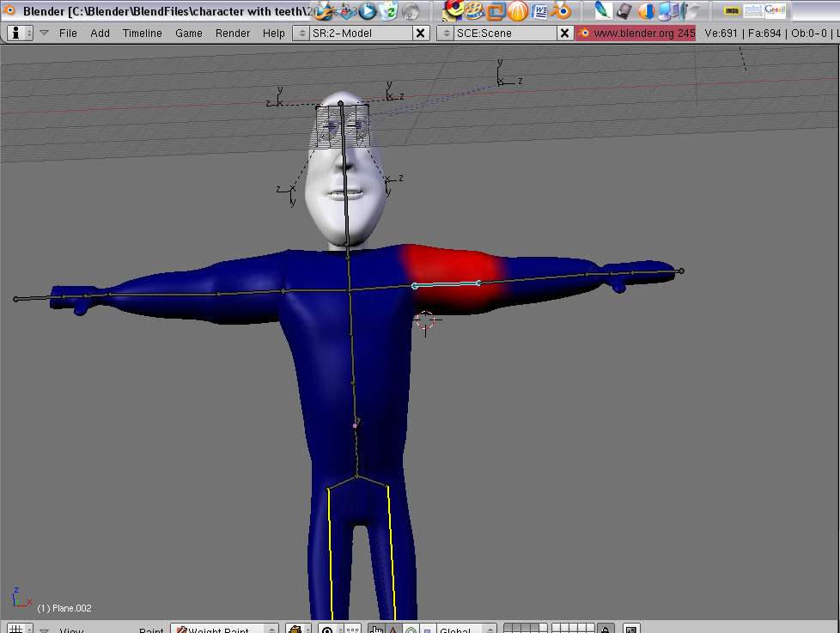The height and width of the screenshot is (633, 840).
Task: Open the Gmail shortcut
Action: pyautogui.click(x=776, y=10)
